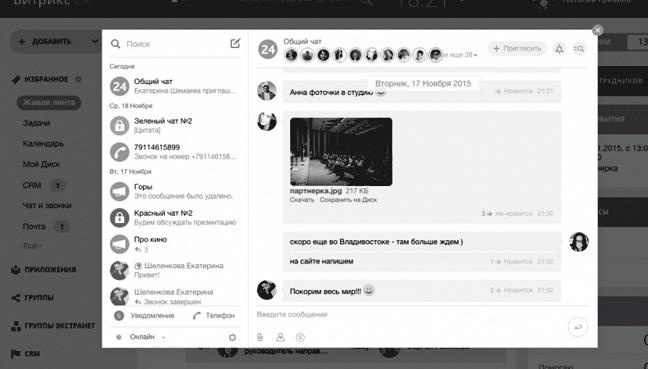Image resolution: width=648 pixels, height=369 pixels.
Task: Click the new chat compose icon
Action: (235, 43)
